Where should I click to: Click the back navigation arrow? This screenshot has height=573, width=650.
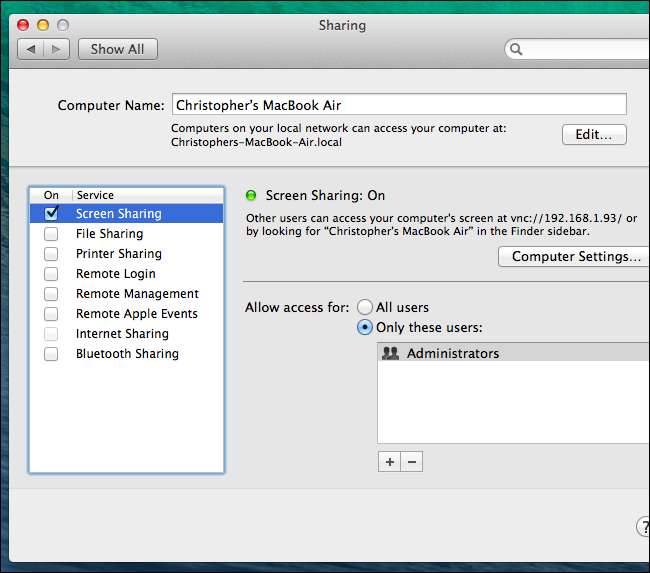pyautogui.click(x=31, y=49)
